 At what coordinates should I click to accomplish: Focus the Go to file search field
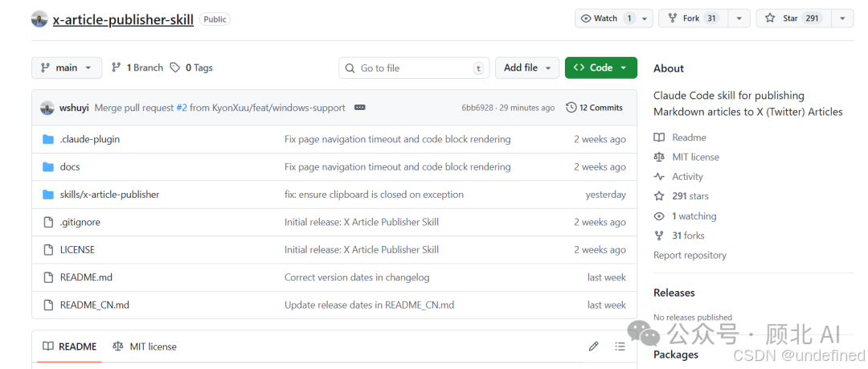[414, 68]
